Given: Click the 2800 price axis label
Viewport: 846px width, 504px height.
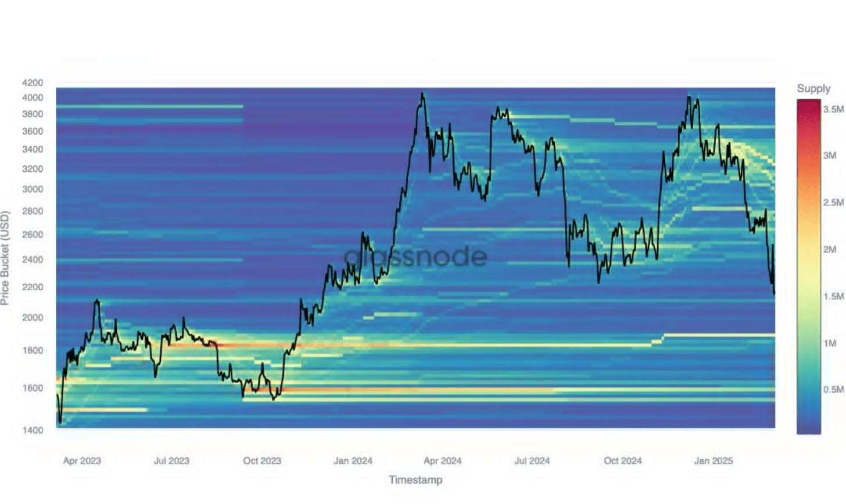Looking at the screenshot, I should click(33, 211).
